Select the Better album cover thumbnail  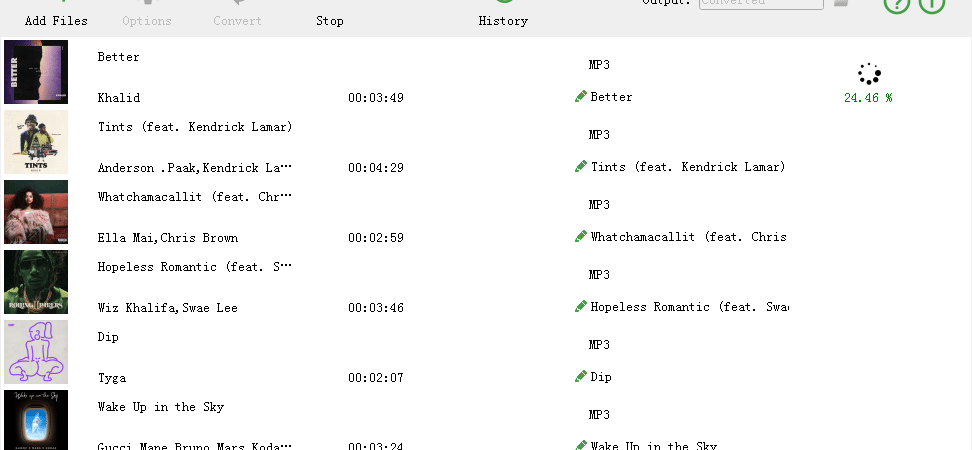pos(36,72)
